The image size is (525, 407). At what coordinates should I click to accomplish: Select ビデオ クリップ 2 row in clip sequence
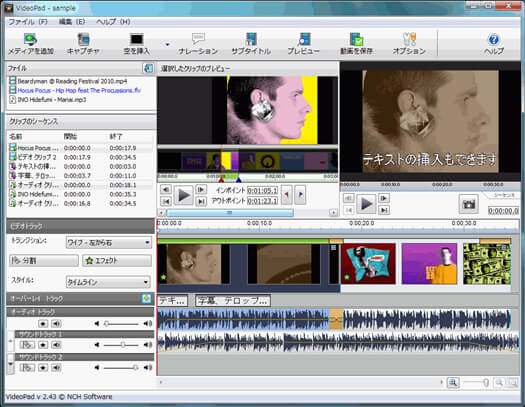(x=80, y=157)
